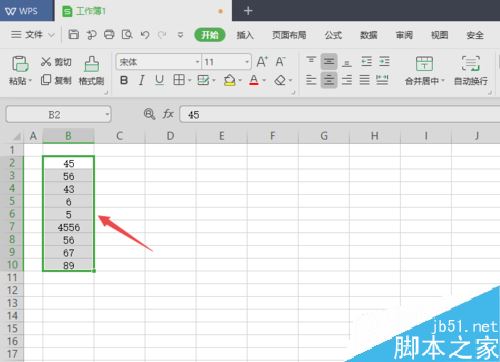The image size is (500, 362).
Task: Toggle bold formatting
Action: tap(124, 80)
